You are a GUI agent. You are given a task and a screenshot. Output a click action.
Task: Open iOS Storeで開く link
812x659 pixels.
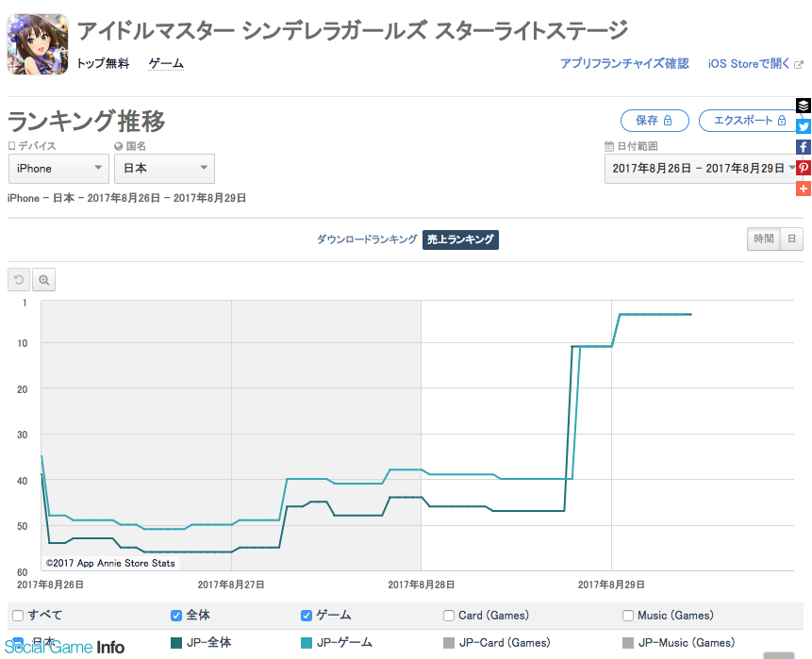[749, 64]
